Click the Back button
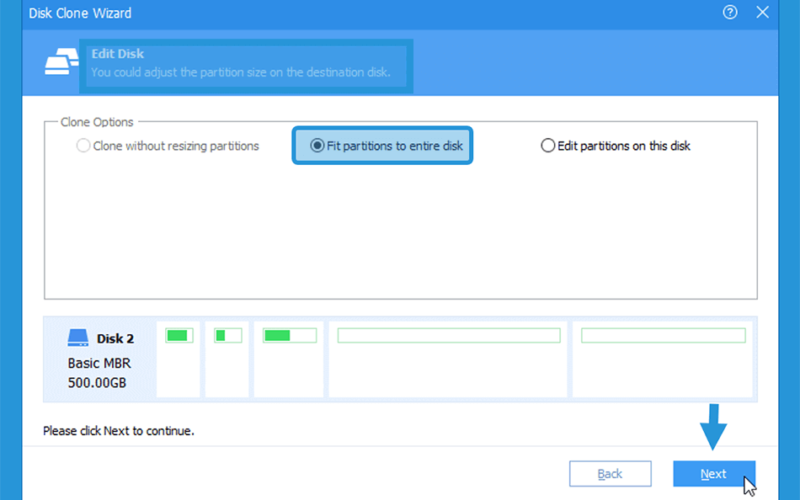Screen dimensions: 800x500 tap(610, 474)
